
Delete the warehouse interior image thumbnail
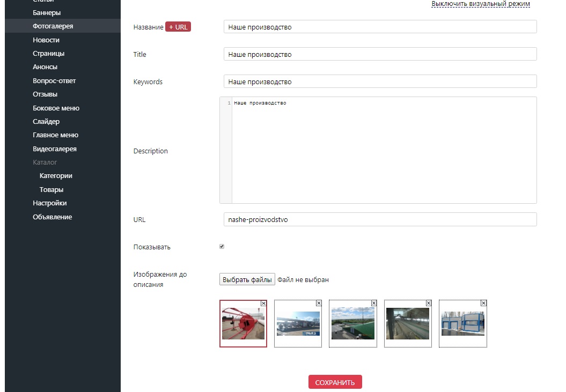pyautogui.click(x=429, y=303)
